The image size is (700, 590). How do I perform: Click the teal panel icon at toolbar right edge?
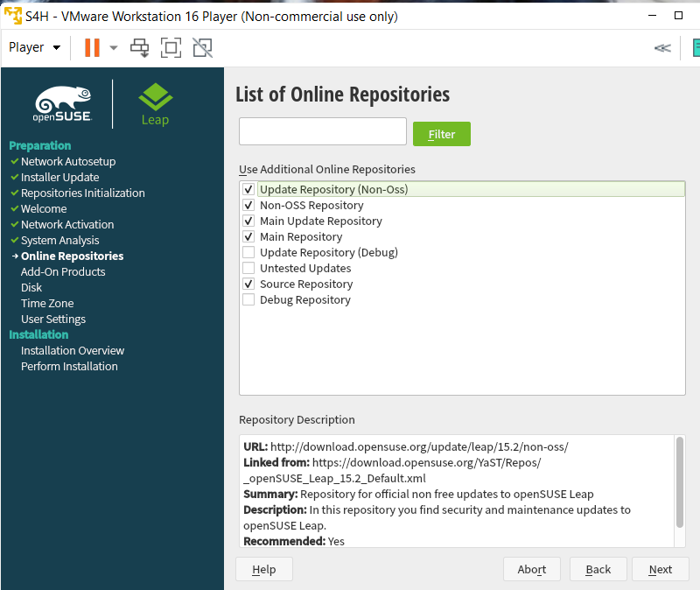tap(696, 48)
